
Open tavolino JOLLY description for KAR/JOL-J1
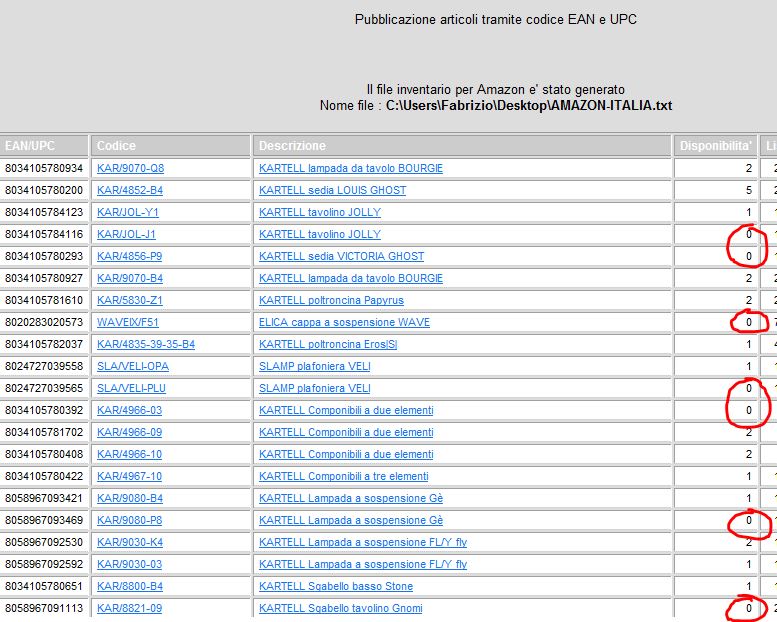320,234
